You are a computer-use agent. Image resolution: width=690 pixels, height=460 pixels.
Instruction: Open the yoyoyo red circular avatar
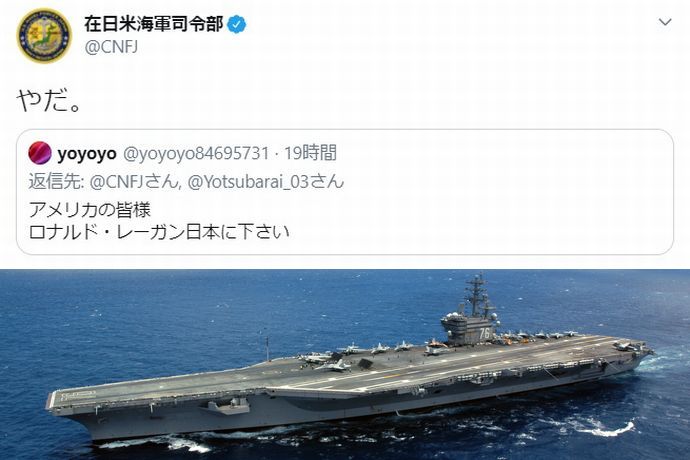40,153
